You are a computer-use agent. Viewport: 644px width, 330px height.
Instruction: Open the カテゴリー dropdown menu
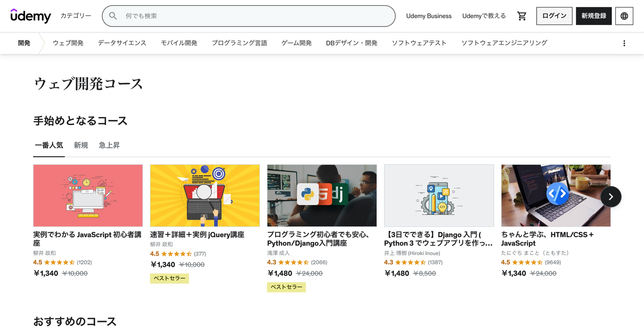(76, 16)
